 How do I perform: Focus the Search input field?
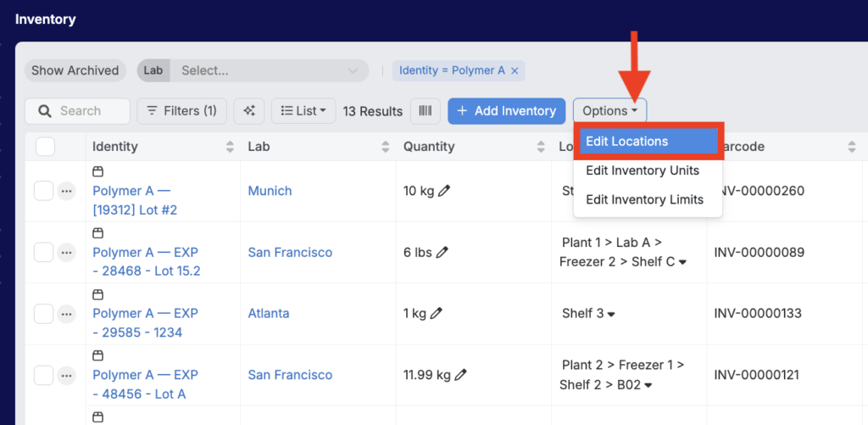click(x=77, y=111)
